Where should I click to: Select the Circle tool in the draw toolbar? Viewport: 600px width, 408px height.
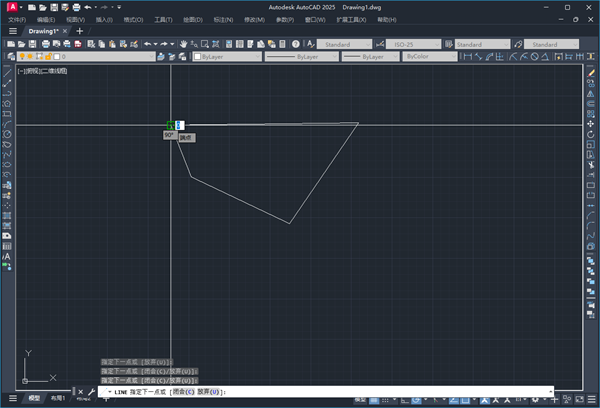coord(7,134)
